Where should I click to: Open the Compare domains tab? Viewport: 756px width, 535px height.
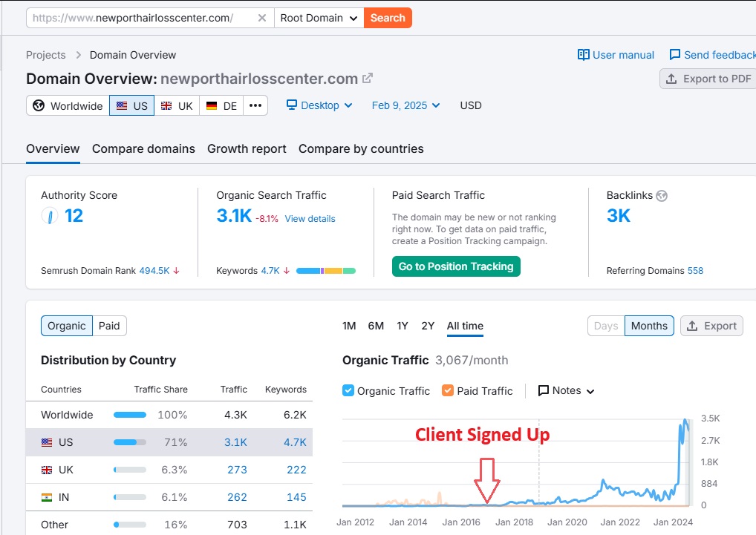143,149
